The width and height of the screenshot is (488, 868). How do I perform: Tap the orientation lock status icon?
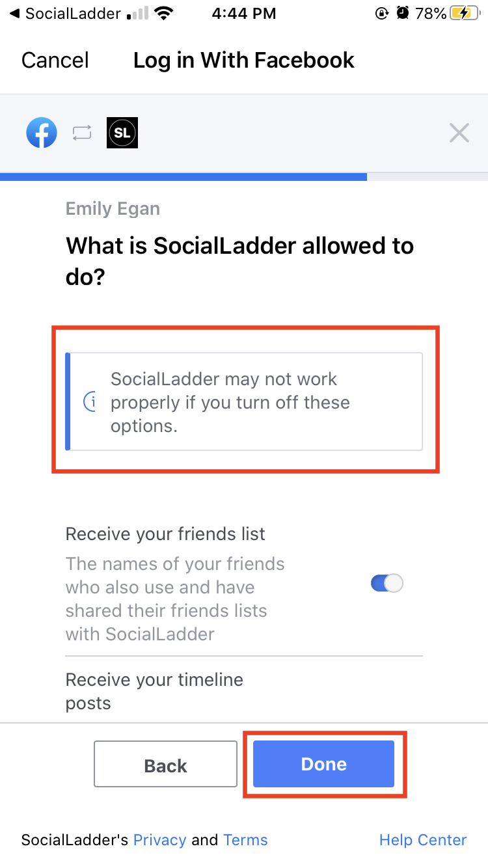383,14
